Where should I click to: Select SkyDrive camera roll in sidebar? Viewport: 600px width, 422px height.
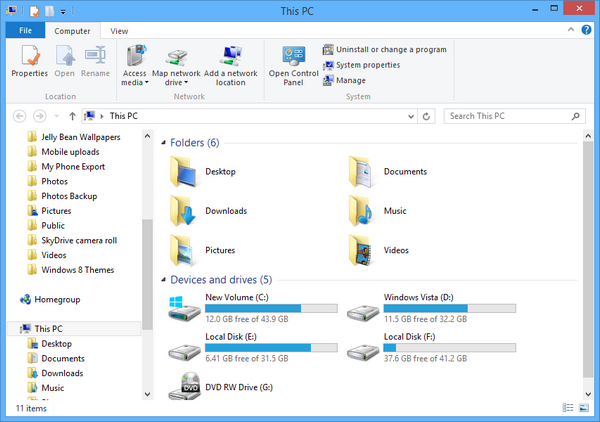pyautogui.click(x=72, y=241)
